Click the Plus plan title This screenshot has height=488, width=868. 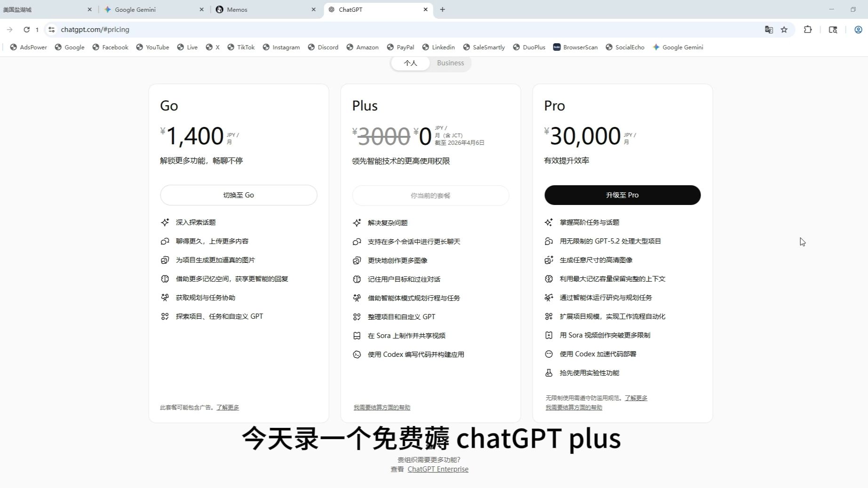(365, 106)
